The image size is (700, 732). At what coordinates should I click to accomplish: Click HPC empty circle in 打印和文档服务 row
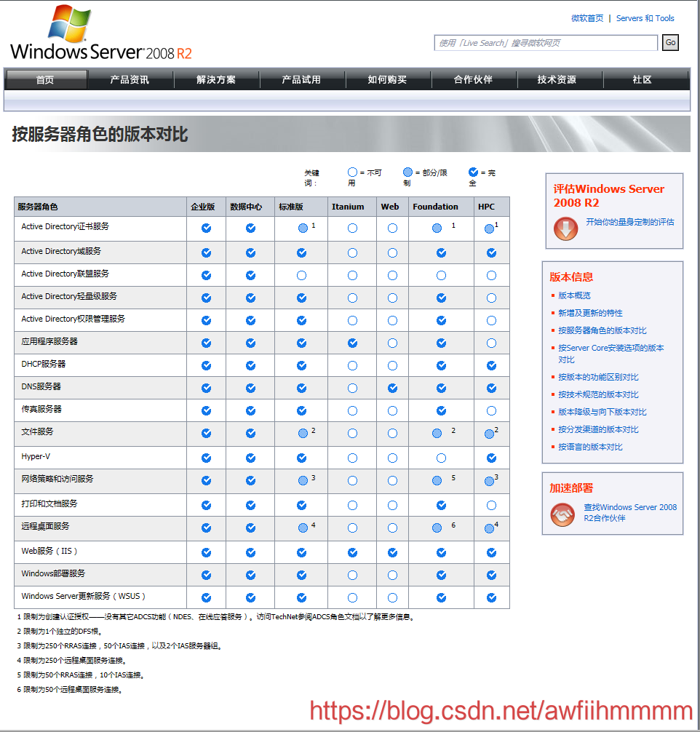point(491,505)
